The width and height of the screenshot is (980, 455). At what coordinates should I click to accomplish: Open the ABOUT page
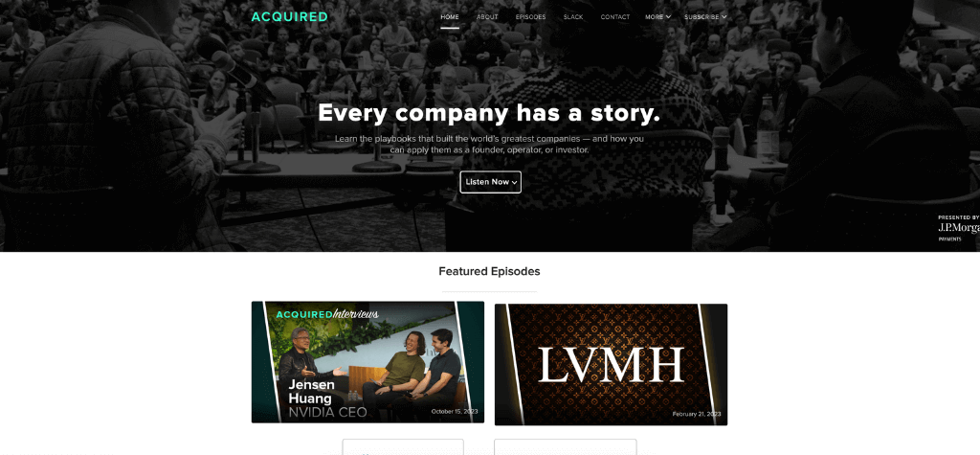click(x=487, y=17)
